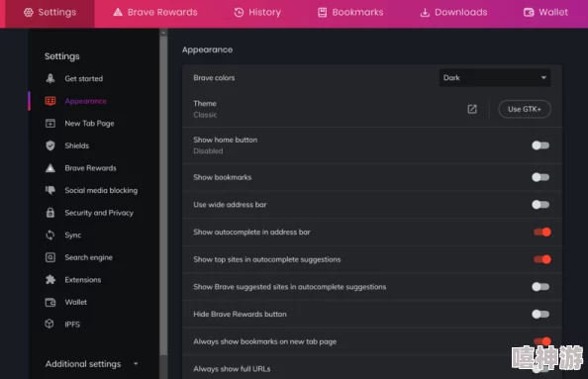
Task: Click the Brave Rewards triangle icon in top bar
Action: (x=118, y=13)
